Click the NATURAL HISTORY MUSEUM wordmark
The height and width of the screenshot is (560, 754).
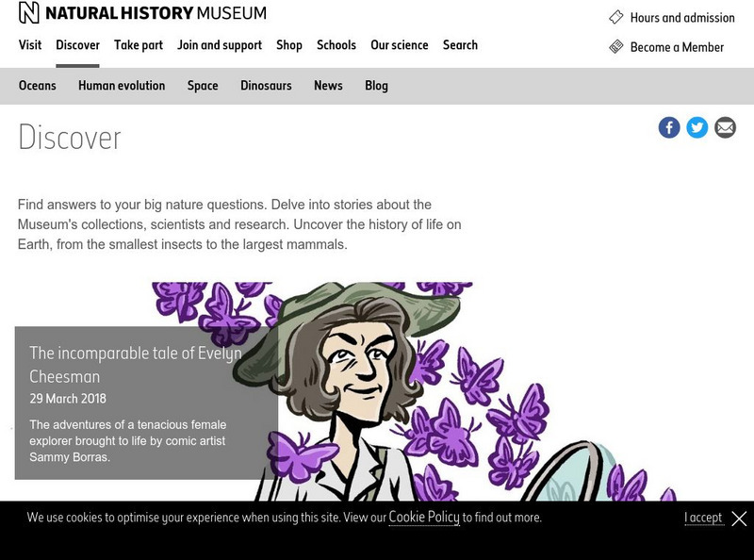click(156, 13)
